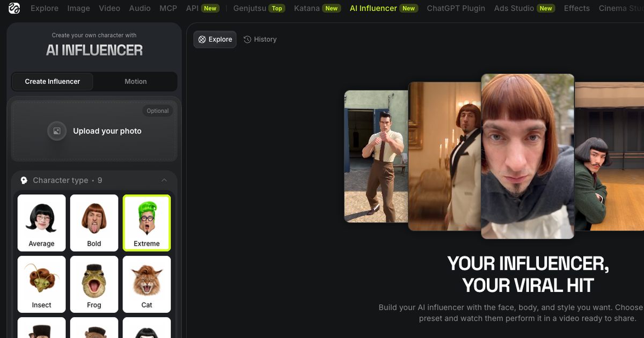Select the Bold character type
The image size is (644, 338).
pos(94,223)
